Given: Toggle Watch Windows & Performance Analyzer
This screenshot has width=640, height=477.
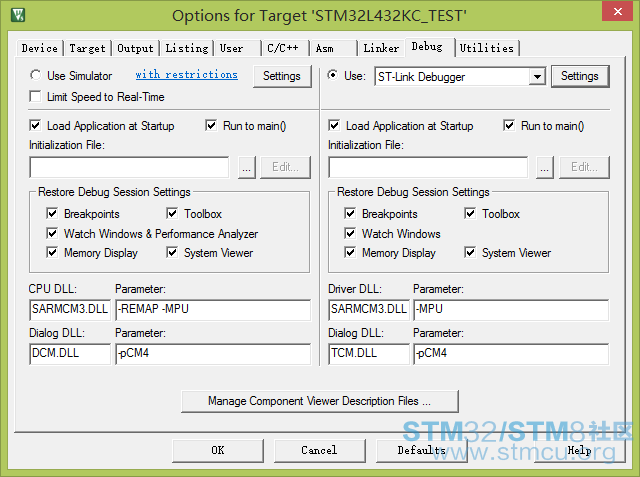Looking at the screenshot, I should click(52, 233).
